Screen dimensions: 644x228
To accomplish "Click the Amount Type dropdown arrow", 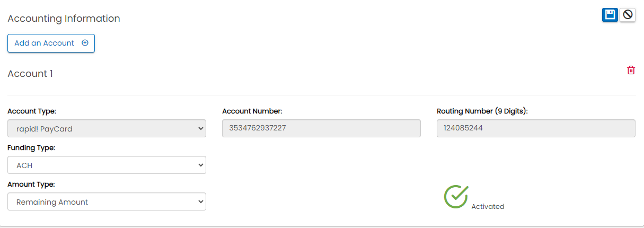I will tap(200, 201).
